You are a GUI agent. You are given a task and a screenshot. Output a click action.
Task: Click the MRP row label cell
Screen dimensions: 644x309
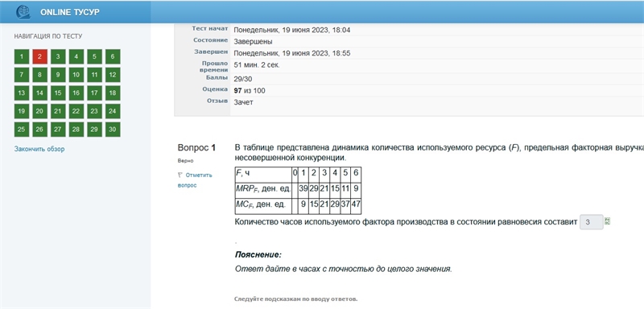(263, 191)
